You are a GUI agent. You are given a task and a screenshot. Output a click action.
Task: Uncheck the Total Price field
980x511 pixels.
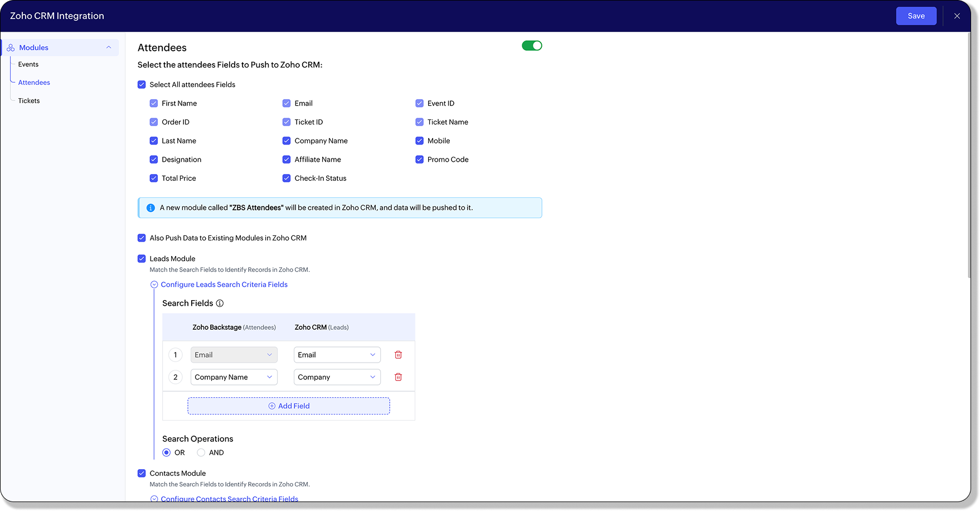point(154,179)
